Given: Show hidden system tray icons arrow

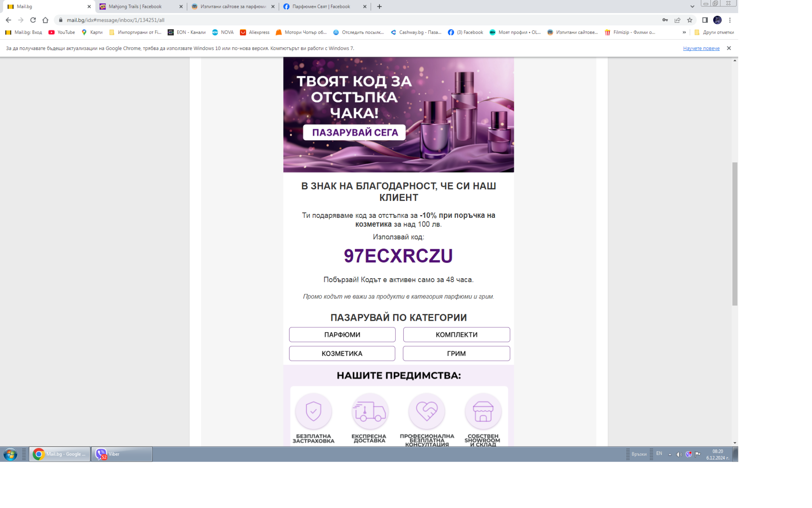Looking at the screenshot, I should (x=670, y=454).
